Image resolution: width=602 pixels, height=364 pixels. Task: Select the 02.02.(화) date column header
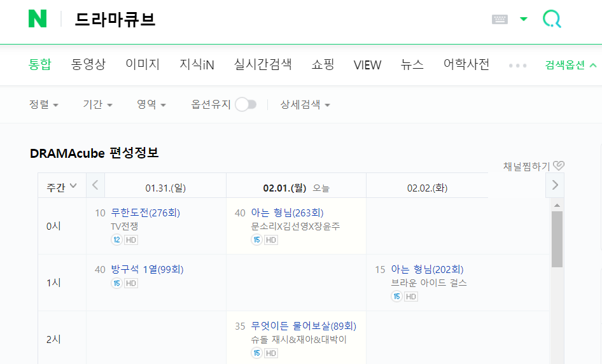(x=427, y=188)
